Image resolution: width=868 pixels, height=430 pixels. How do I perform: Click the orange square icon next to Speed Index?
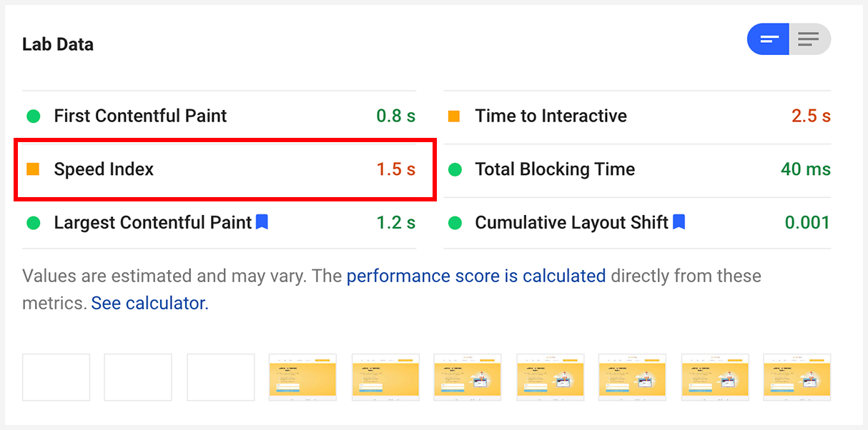point(34,169)
